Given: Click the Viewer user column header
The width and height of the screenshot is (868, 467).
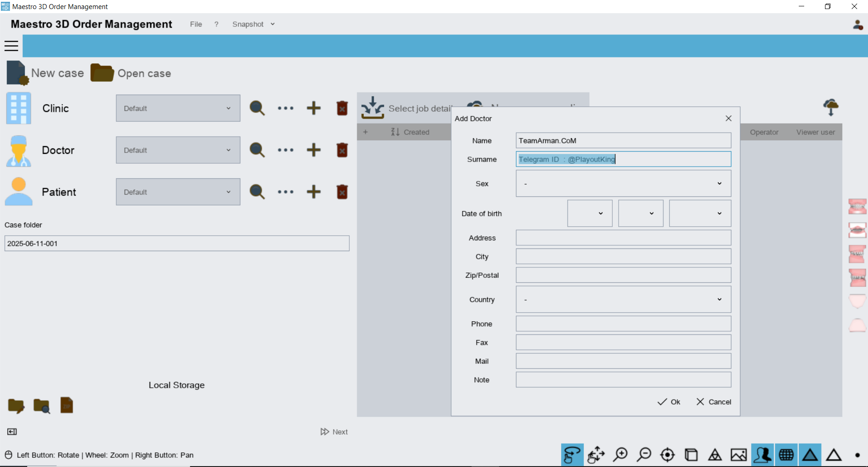Looking at the screenshot, I should (x=816, y=132).
